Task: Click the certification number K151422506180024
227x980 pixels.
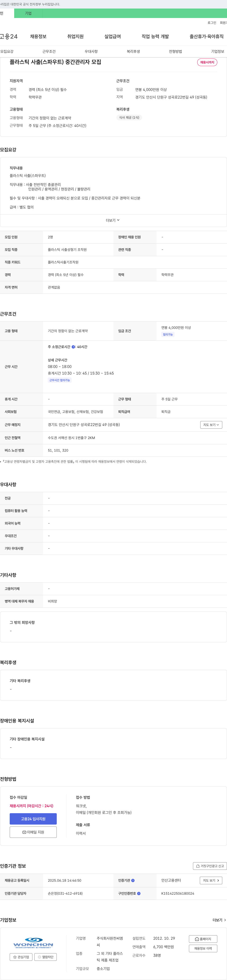Action: (178, 893)
